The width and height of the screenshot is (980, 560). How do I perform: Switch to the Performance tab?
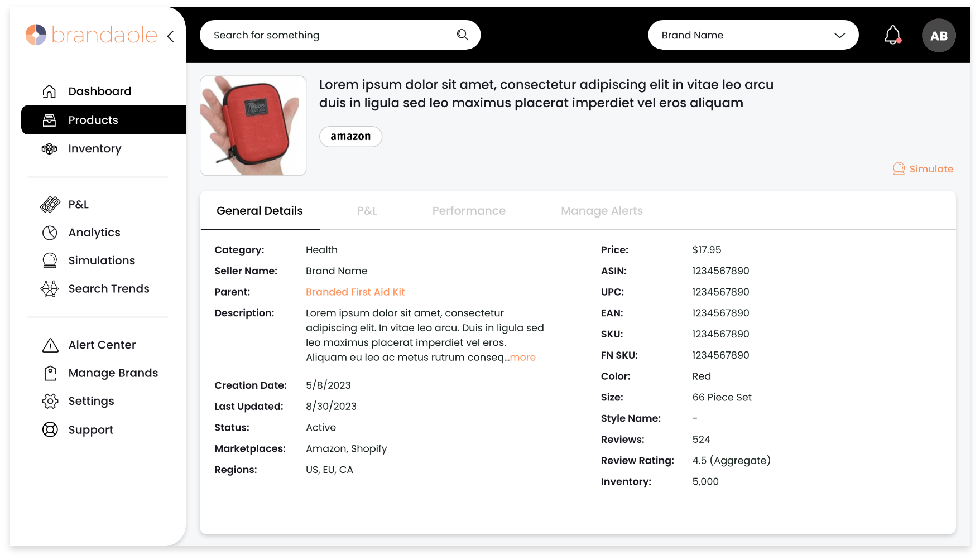[468, 211]
